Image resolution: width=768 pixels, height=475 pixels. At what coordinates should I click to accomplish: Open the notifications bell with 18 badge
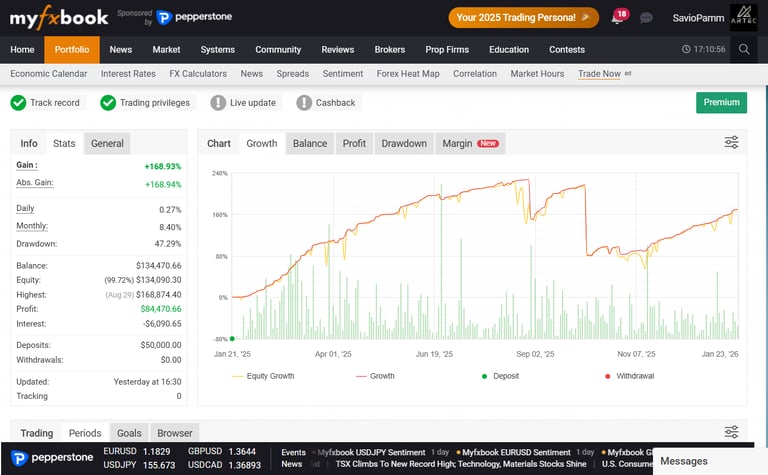[x=619, y=18]
